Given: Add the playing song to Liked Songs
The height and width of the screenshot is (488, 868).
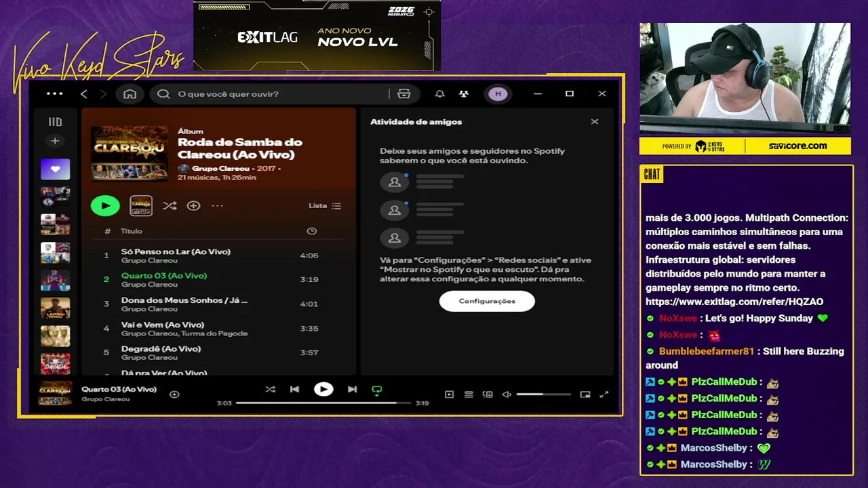Looking at the screenshot, I should pyautogui.click(x=174, y=394).
